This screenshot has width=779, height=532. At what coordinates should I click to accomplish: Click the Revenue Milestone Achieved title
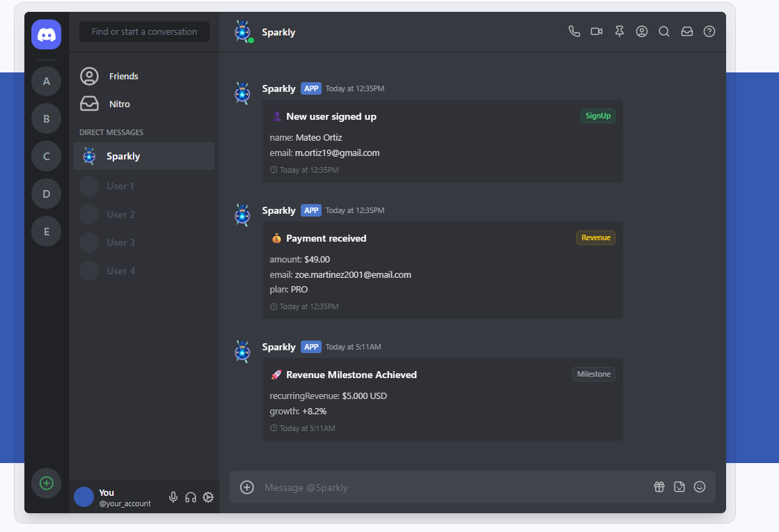352,375
